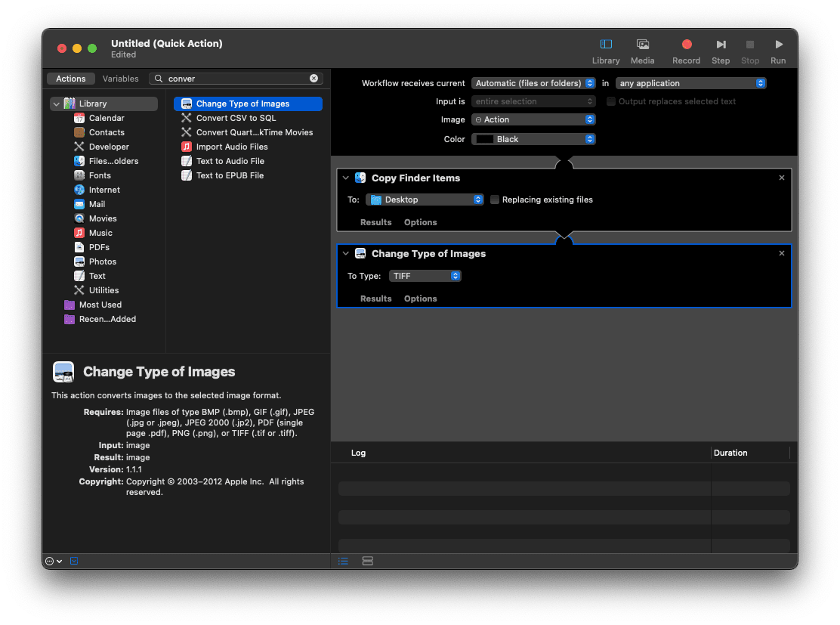Open the Photos category

pos(102,261)
